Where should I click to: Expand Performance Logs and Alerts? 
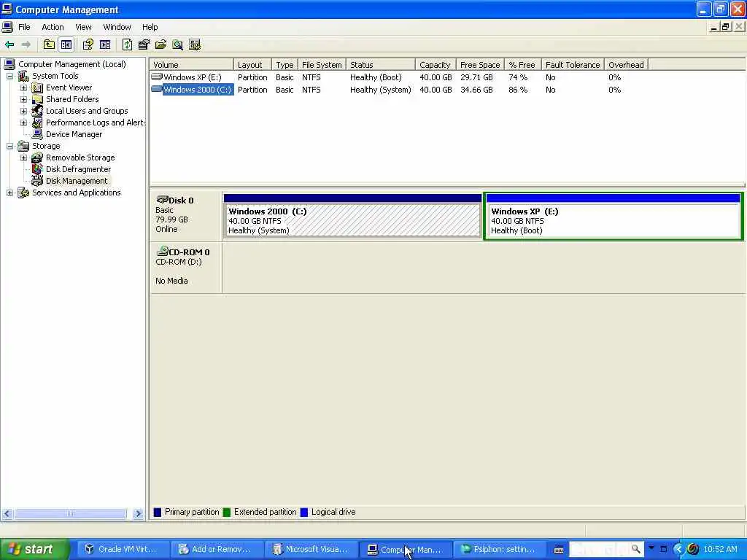coord(23,122)
